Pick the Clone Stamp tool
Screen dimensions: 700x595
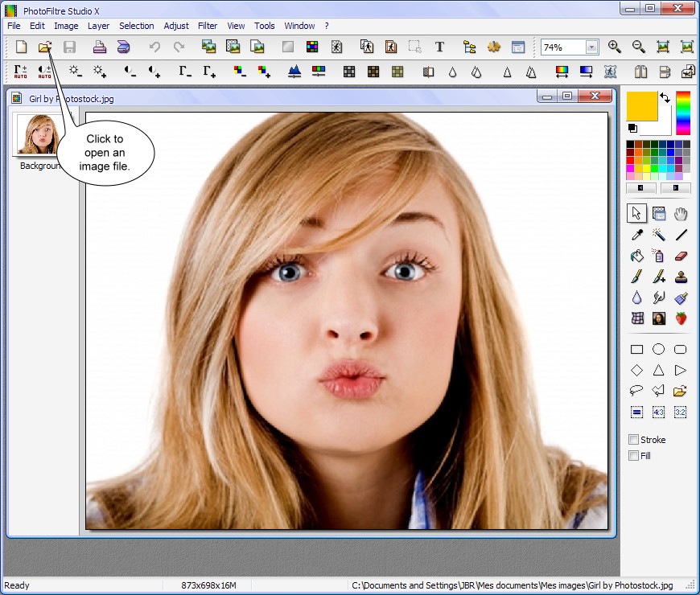(x=680, y=277)
